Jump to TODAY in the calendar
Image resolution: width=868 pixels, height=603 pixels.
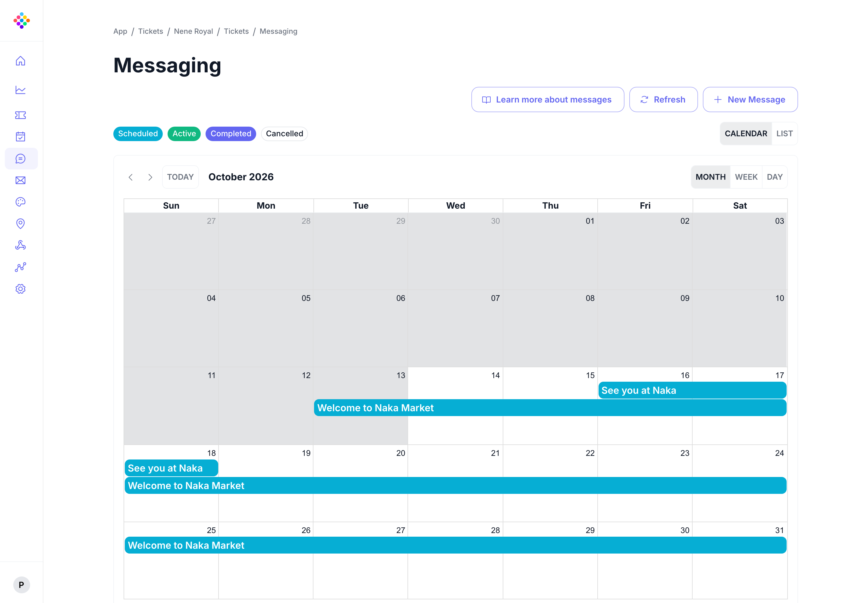pos(180,177)
